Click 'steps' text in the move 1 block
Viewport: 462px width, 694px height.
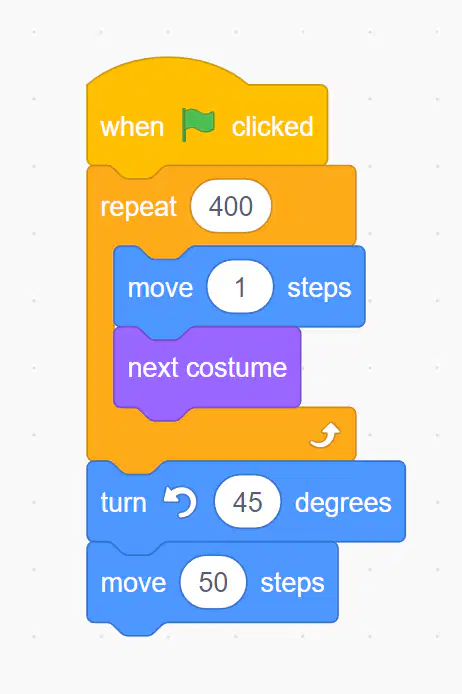(x=319, y=289)
